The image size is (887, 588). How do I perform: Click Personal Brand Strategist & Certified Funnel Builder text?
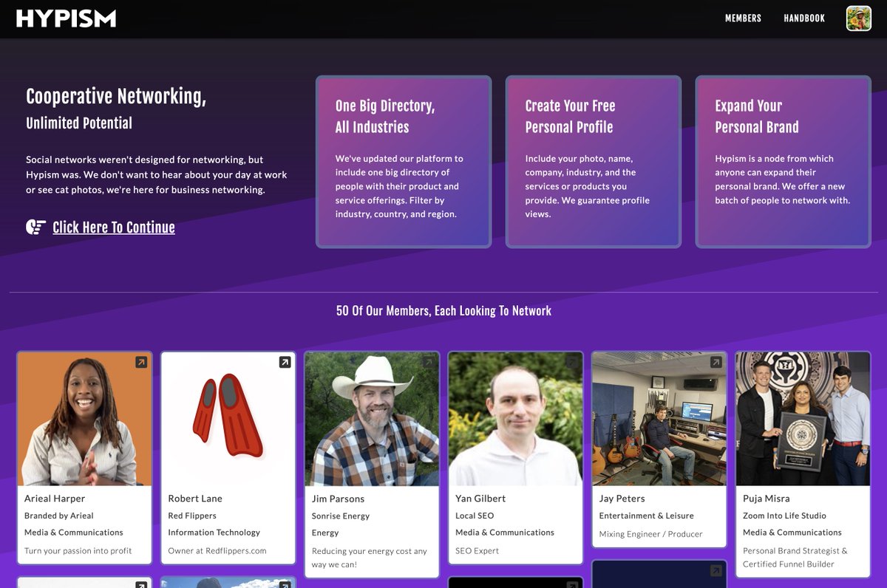(x=795, y=557)
